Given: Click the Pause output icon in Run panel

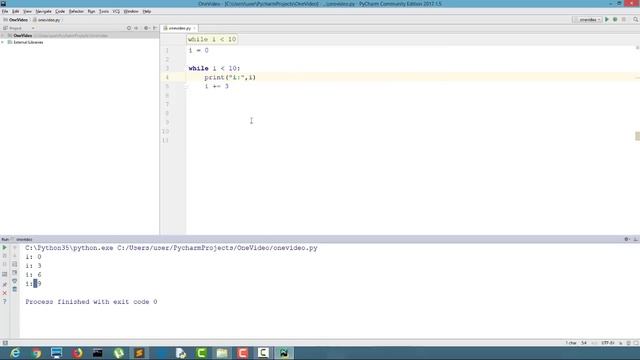Looking at the screenshot, I should tap(4, 264).
